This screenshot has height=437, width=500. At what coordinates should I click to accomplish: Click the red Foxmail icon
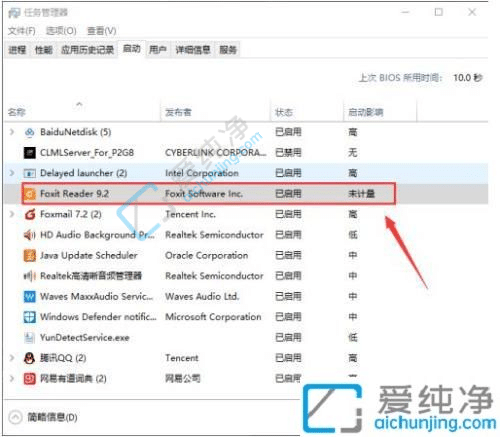point(29,214)
